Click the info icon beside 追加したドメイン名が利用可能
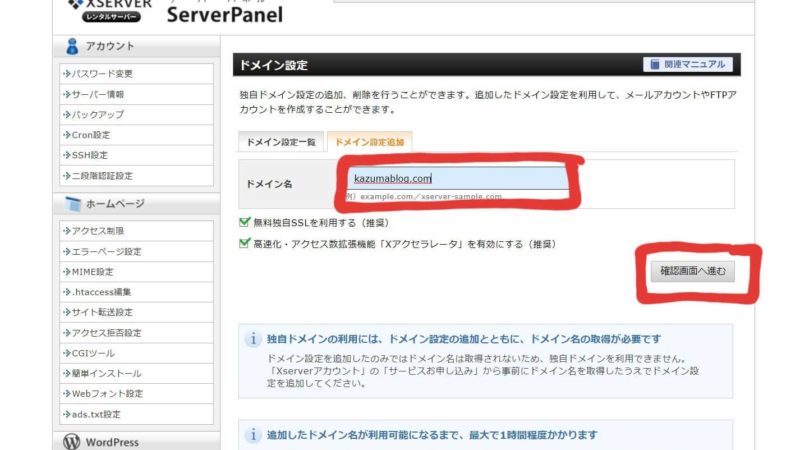Viewport: 800px width, 450px height. [x=253, y=435]
